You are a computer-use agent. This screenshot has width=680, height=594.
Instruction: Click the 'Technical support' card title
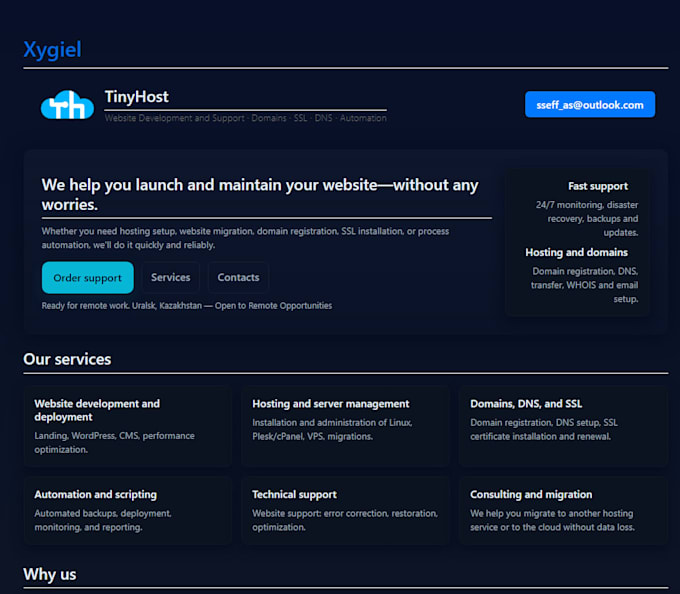294,494
